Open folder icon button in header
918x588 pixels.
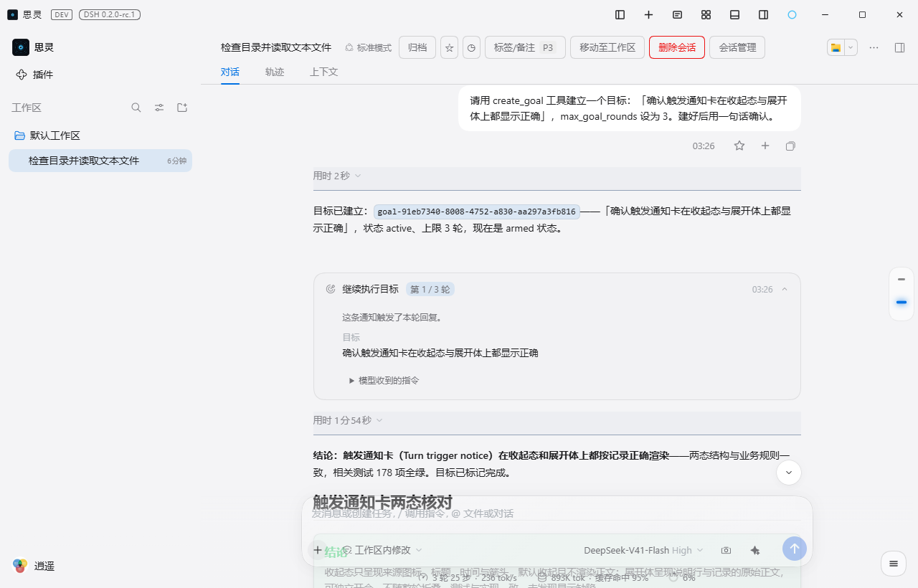coord(836,47)
